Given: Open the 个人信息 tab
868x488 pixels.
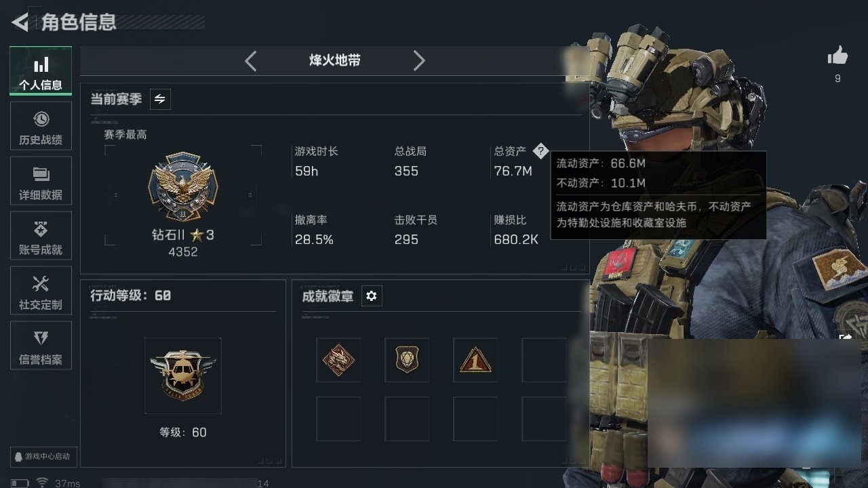Looking at the screenshot, I should point(41,70).
